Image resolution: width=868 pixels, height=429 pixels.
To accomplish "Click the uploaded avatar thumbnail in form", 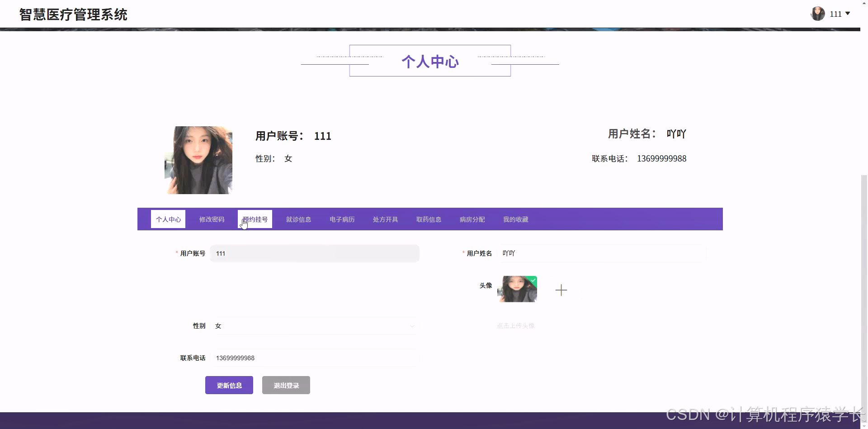I will (x=517, y=289).
